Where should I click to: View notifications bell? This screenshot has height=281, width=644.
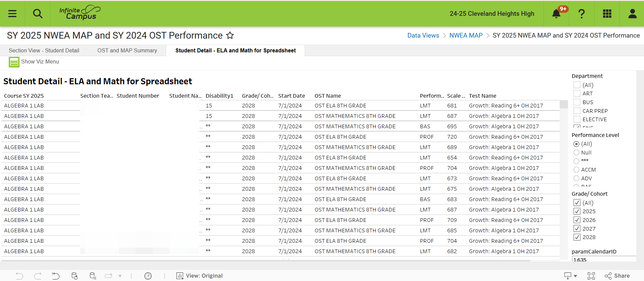[557, 14]
